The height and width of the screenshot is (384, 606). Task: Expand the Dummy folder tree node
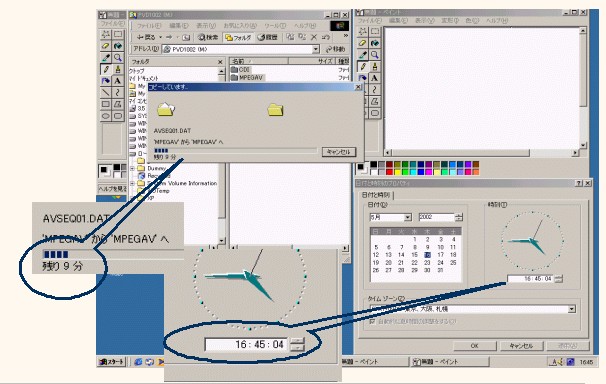(x=133, y=168)
